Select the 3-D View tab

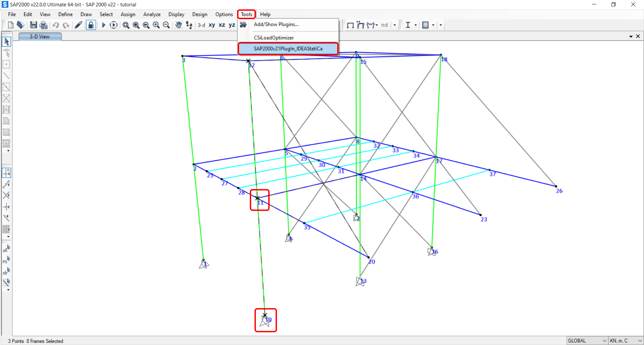click(40, 37)
